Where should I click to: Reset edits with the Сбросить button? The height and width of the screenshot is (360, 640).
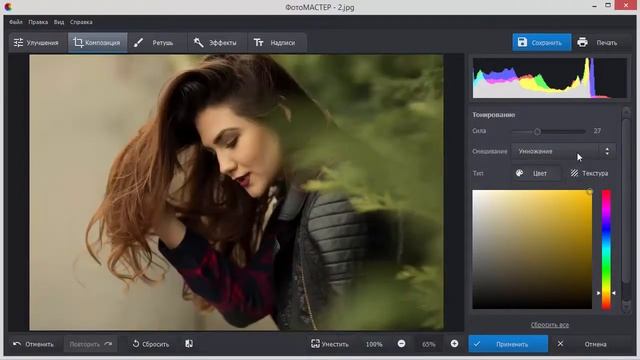[151, 344]
